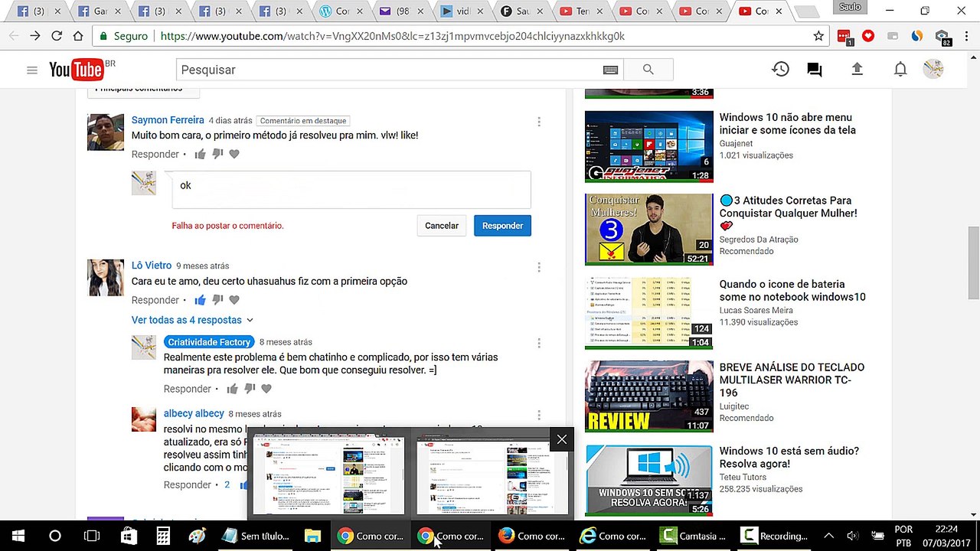Click the upload video arrow icon

click(857, 69)
